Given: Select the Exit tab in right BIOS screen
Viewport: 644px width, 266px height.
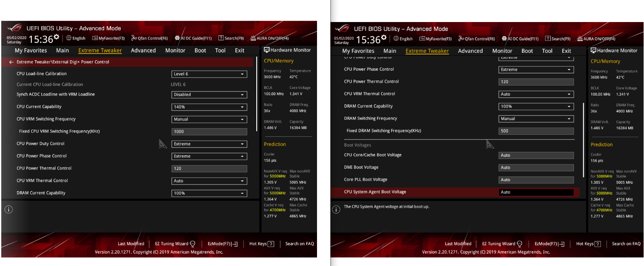Looking at the screenshot, I should coord(567,51).
